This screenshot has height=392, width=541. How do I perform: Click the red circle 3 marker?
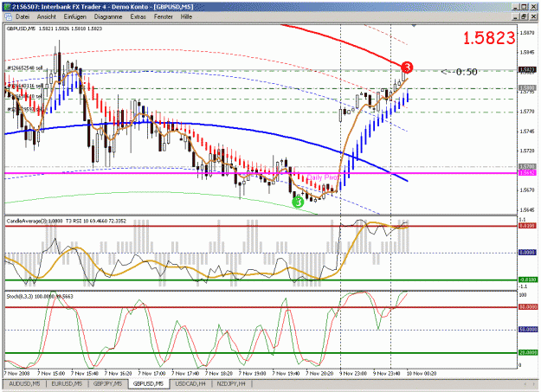(x=407, y=67)
